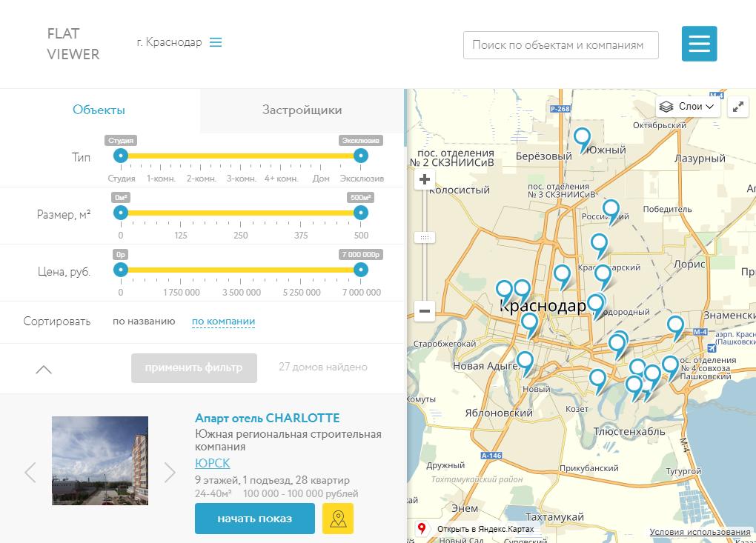Show CHARLOTTE on map via yellow marker icon
This screenshot has width=756, height=543.
tap(338, 519)
